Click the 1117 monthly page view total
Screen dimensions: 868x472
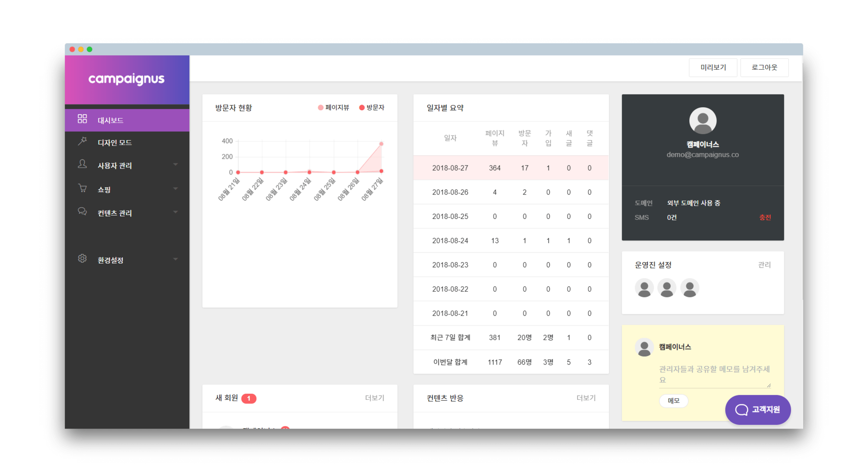point(495,362)
